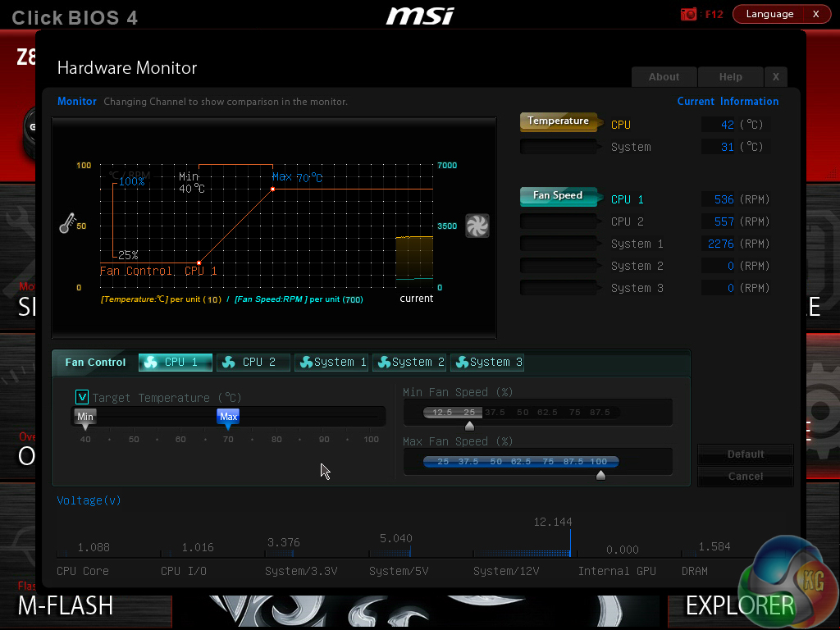This screenshot has height=630, width=840.
Task: Click the Max temperature slider handle
Action: pyautogui.click(x=228, y=417)
